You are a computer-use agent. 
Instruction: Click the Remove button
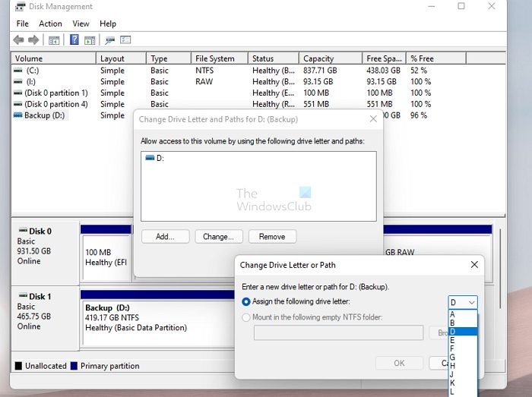click(x=272, y=236)
